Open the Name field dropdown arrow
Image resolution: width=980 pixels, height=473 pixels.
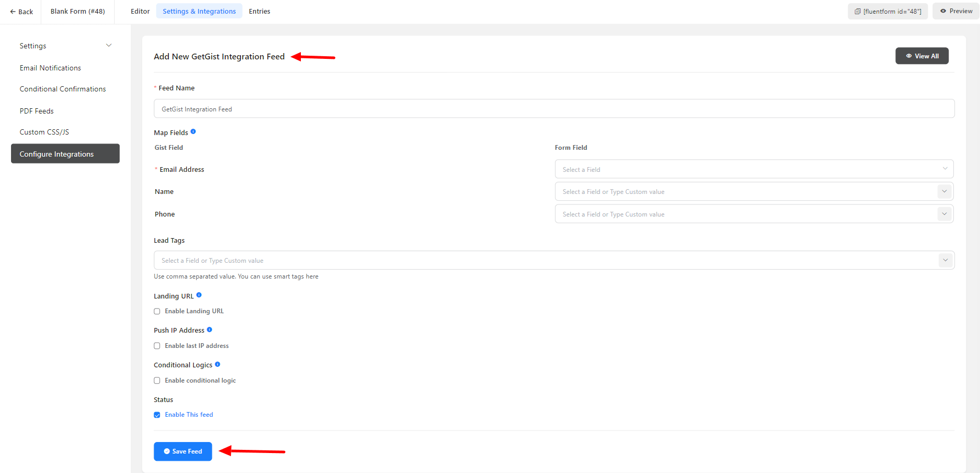(944, 191)
